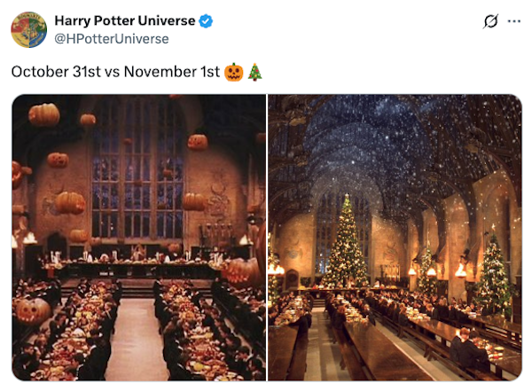
Task: Click the pumpkin emoji in the tweet
Action: [233, 73]
